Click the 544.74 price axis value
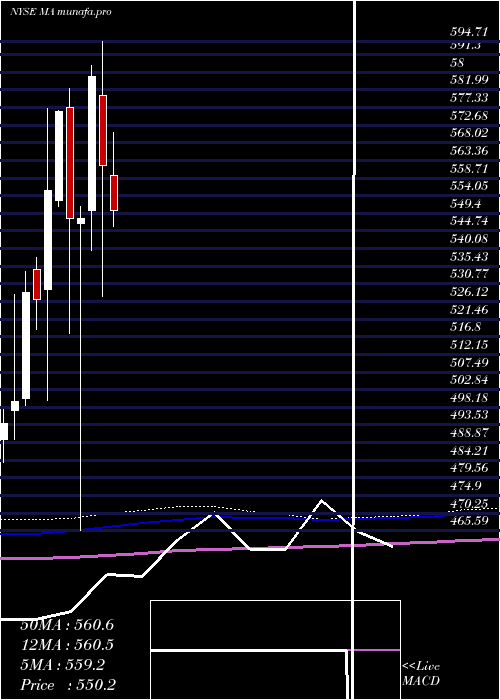Image resolution: width=500 pixels, height=700 pixels. [469, 221]
